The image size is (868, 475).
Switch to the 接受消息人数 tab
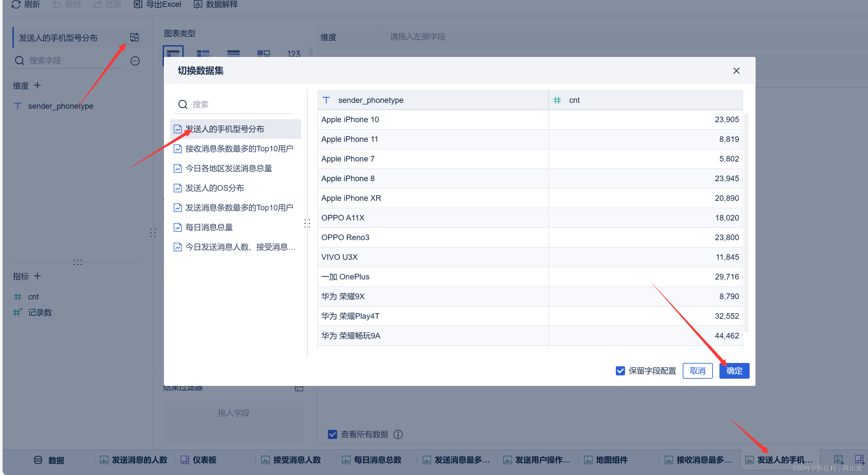tap(291, 460)
